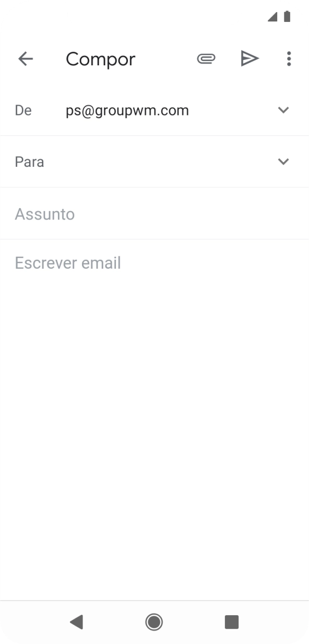This screenshot has width=309, height=644.
Task: Tap the Para label
Action: [x=29, y=162]
